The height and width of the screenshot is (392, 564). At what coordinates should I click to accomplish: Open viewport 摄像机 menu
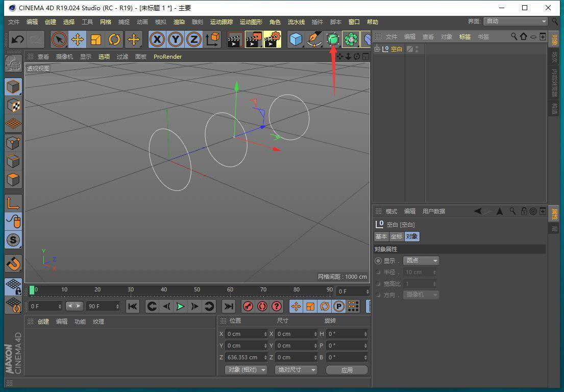click(64, 57)
